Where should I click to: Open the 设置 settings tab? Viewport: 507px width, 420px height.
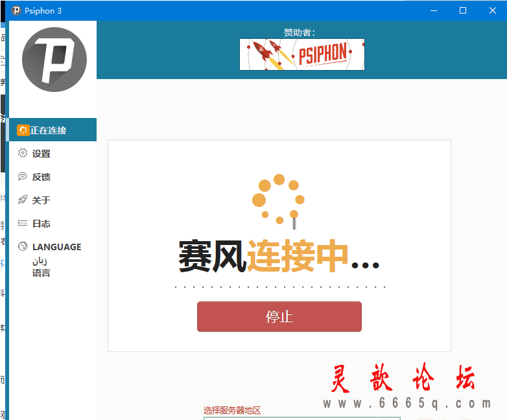[53, 153]
